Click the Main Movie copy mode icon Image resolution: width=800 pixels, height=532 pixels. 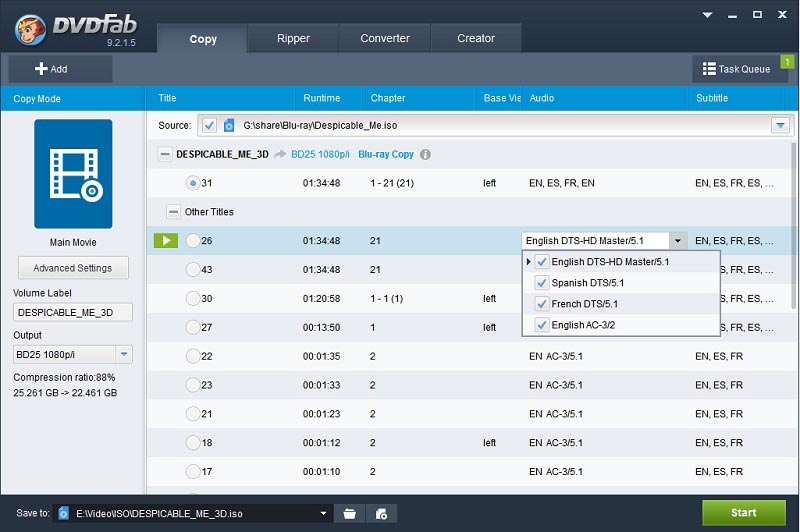click(x=72, y=174)
